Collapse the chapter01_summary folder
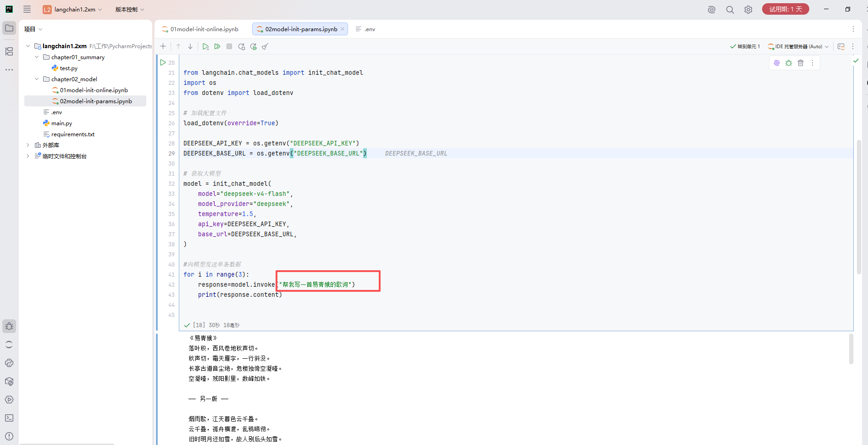This screenshot has height=445, width=868. [x=37, y=57]
